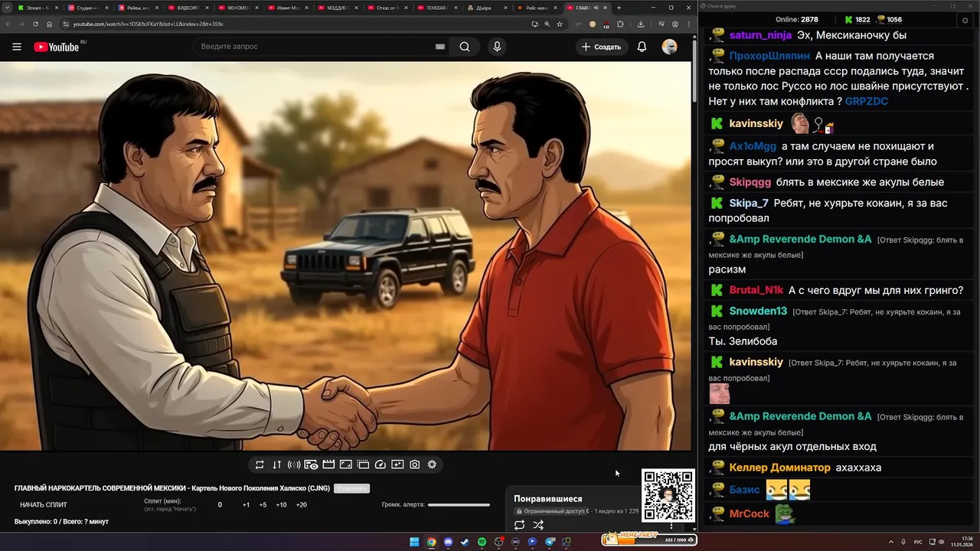
Task: Click the audio waves icon in player toolbar
Action: click(x=294, y=465)
